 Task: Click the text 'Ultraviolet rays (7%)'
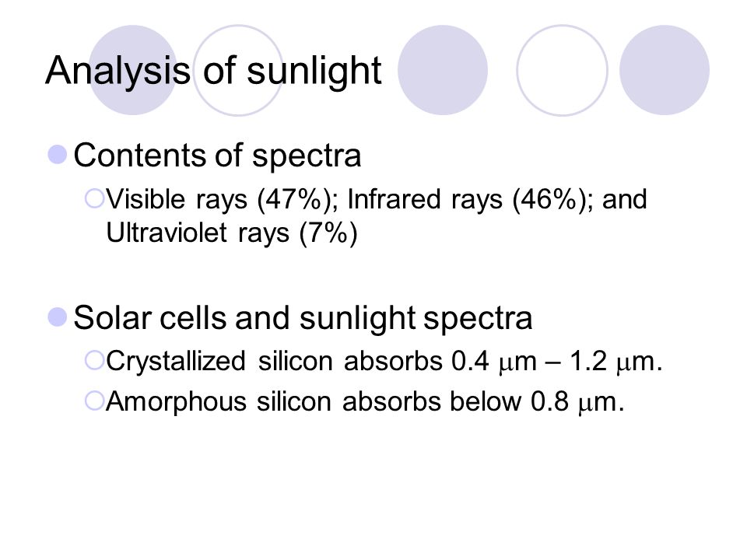click(232, 233)
